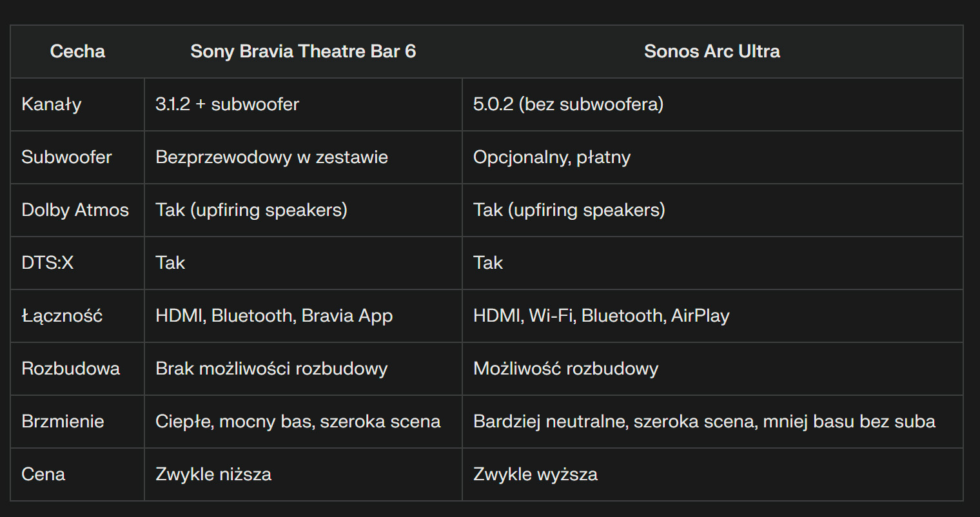Click the Sonos Arc Ultra column header

pos(712,52)
